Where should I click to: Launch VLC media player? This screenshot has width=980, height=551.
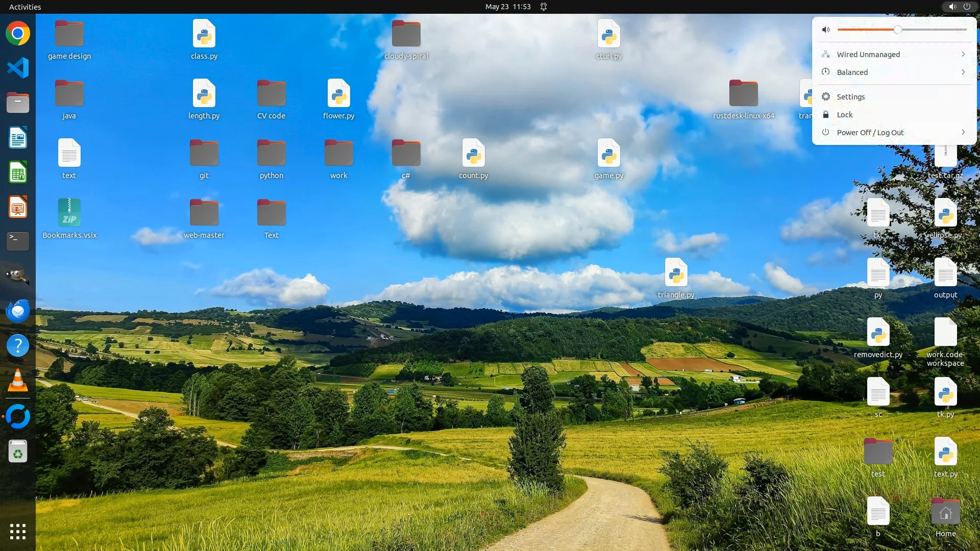[18, 381]
